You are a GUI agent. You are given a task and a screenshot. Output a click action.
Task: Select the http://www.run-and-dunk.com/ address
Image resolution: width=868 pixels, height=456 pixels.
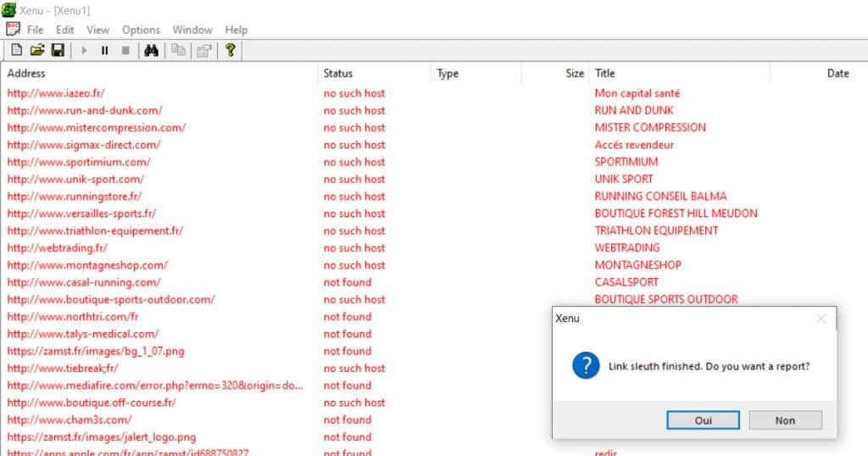click(x=85, y=110)
